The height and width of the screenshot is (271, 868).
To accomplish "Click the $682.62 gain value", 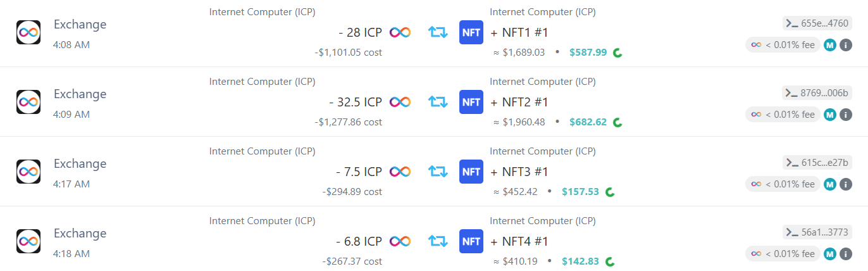I will [588, 122].
